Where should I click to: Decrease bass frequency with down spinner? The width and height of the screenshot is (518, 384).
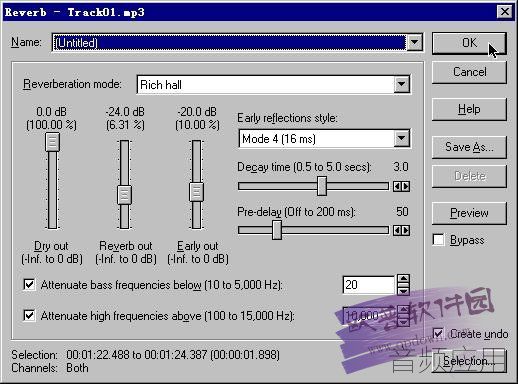(404, 290)
